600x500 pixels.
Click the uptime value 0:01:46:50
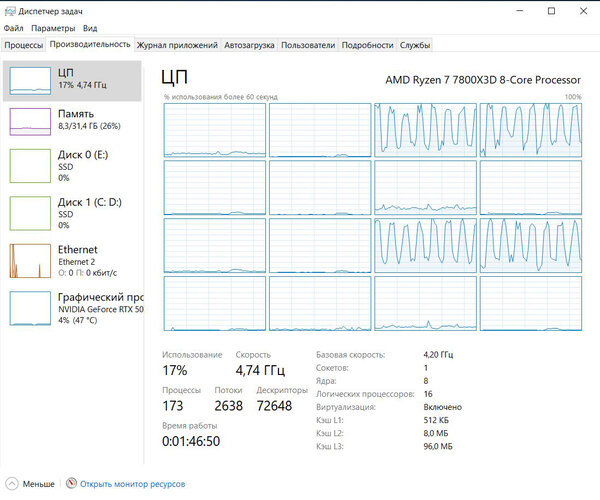point(191,441)
